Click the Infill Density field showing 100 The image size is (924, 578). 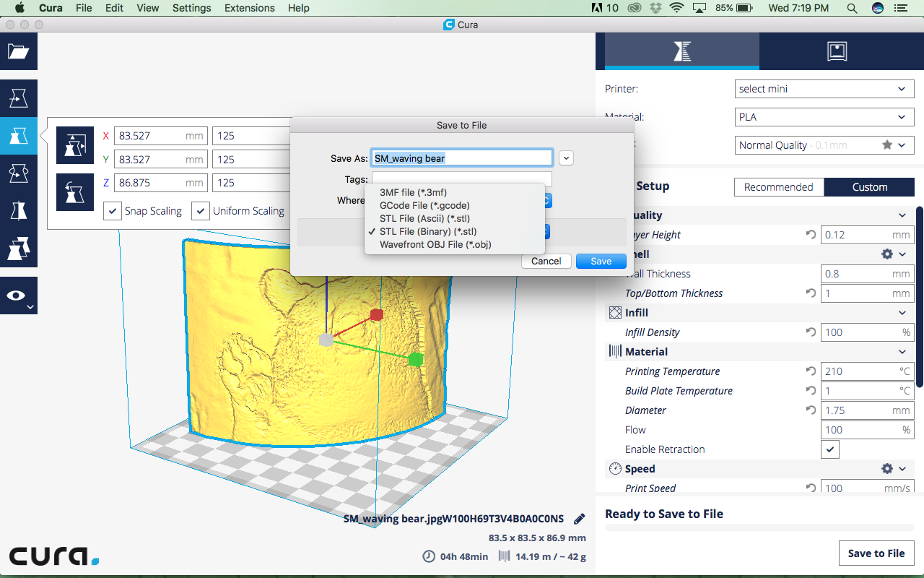click(866, 332)
